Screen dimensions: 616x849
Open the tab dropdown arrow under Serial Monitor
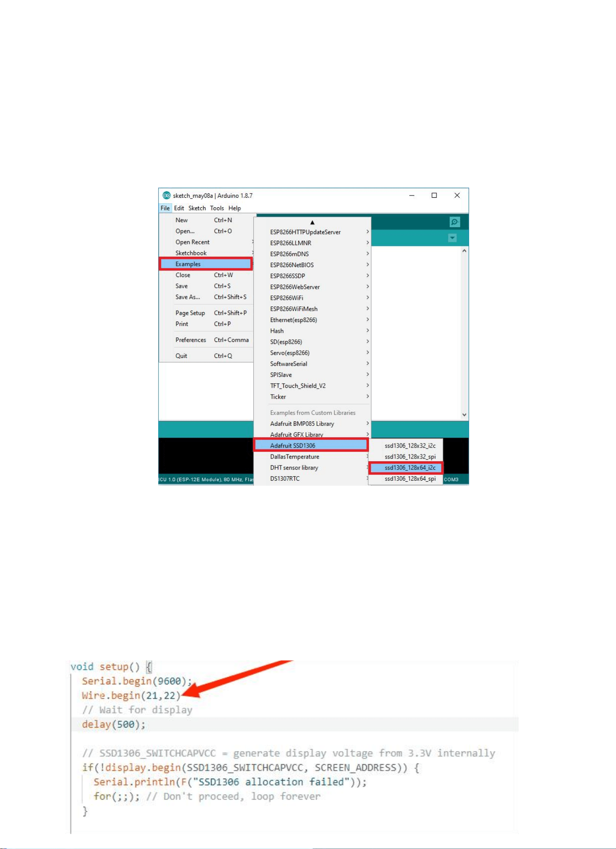tap(452, 238)
